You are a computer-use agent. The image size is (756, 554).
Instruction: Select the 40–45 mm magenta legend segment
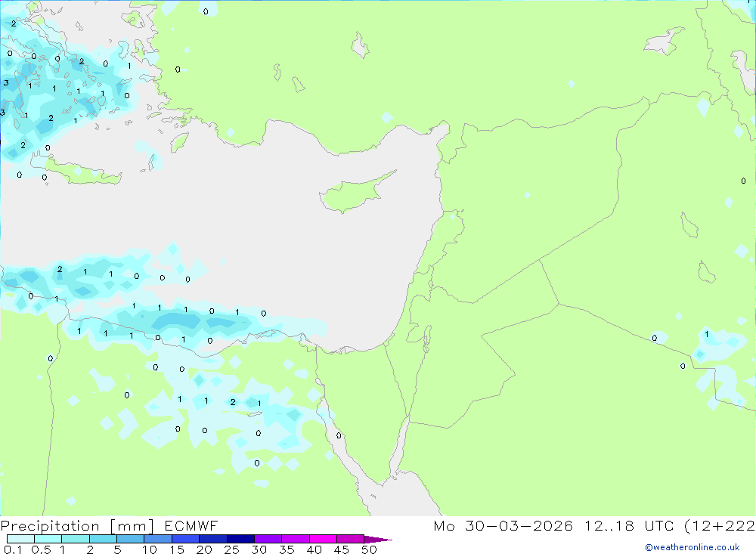(323, 539)
